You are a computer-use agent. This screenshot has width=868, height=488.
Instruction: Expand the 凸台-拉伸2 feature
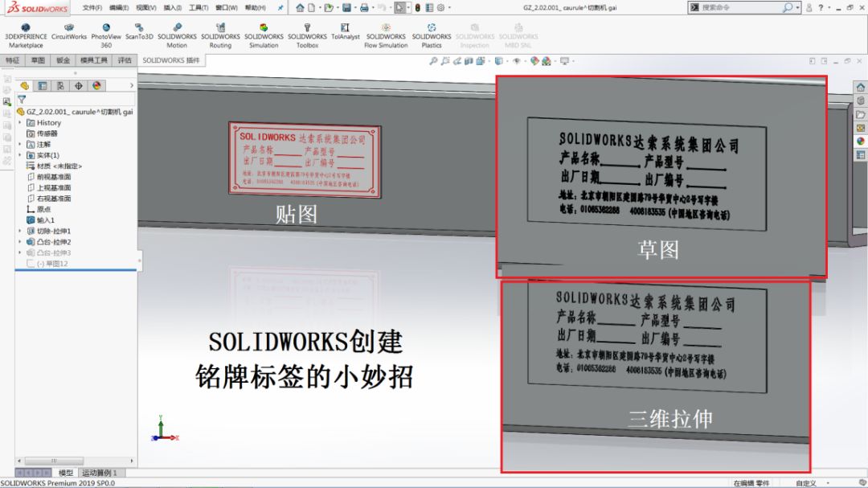tap(20, 242)
